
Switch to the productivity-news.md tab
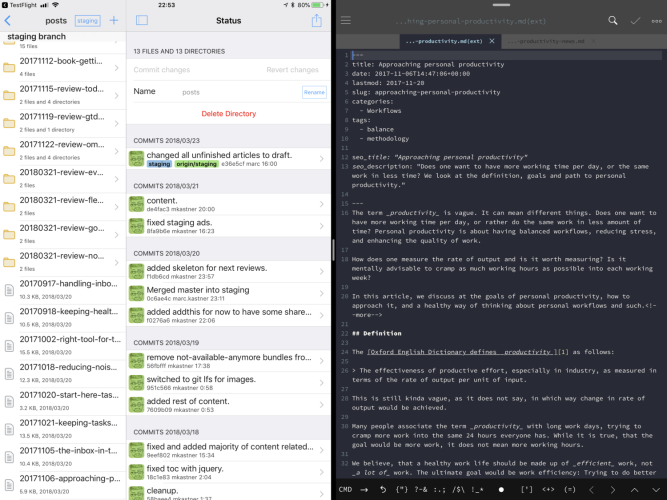(x=546, y=42)
